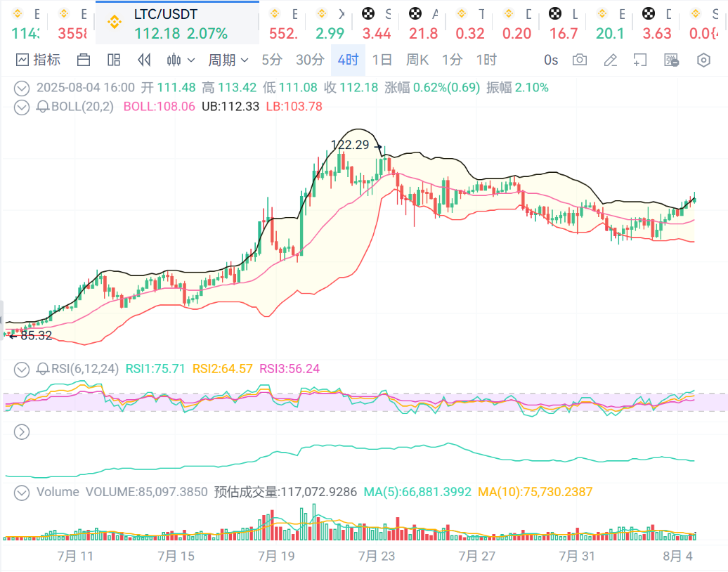
Task: Set an alert with BOLL bell icon
Action: coord(43,108)
